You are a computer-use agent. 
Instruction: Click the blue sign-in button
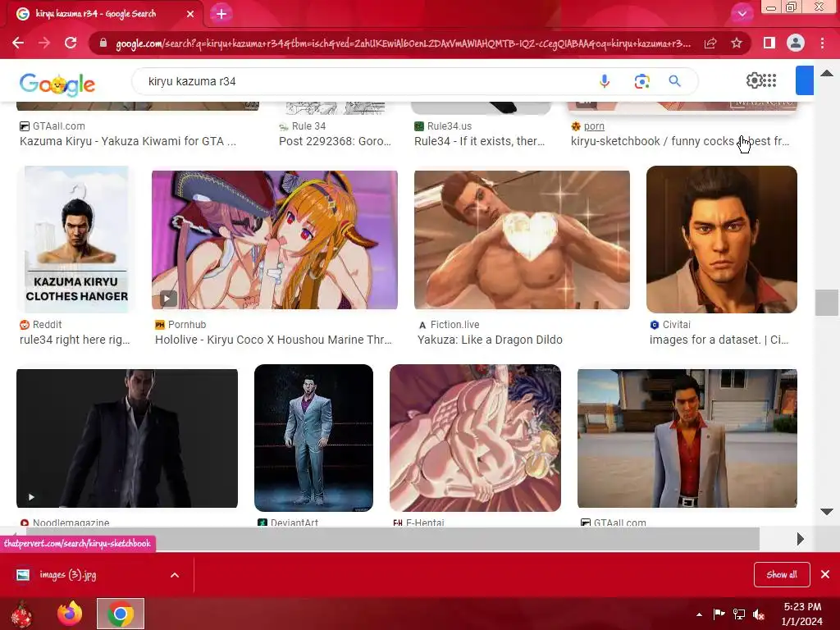click(x=804, y=80)
